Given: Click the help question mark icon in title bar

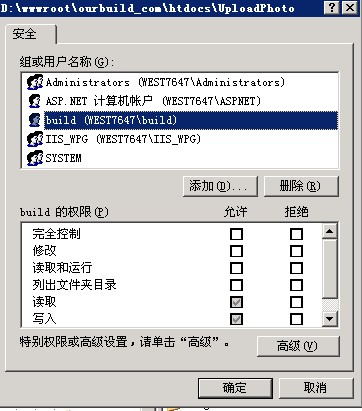Looking at the screenshot, I should click(x=331, y=7).
